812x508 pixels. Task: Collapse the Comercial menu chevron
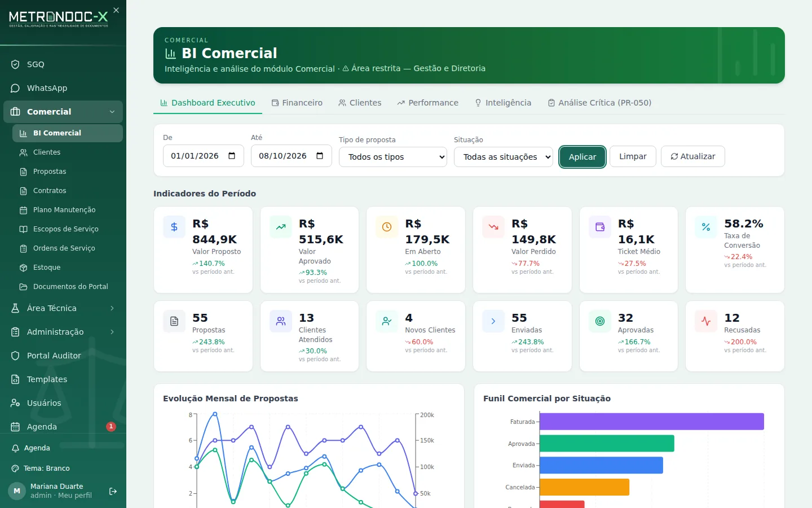[112, 112]
